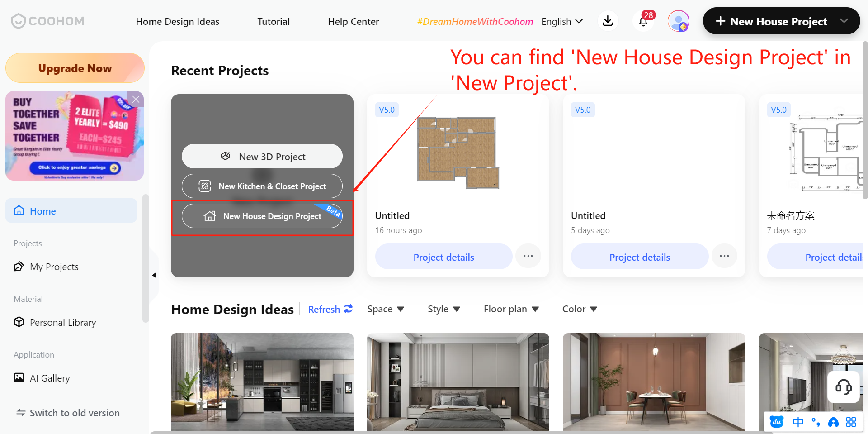Open the English language dropdown

tap(562, 21)
